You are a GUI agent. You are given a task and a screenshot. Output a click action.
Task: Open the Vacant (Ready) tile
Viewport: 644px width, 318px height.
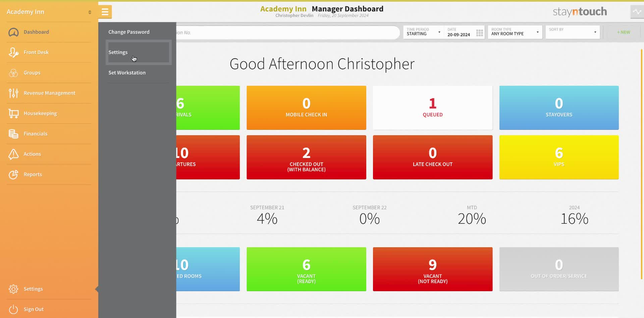pyautogui.click(x=306, y=269)
